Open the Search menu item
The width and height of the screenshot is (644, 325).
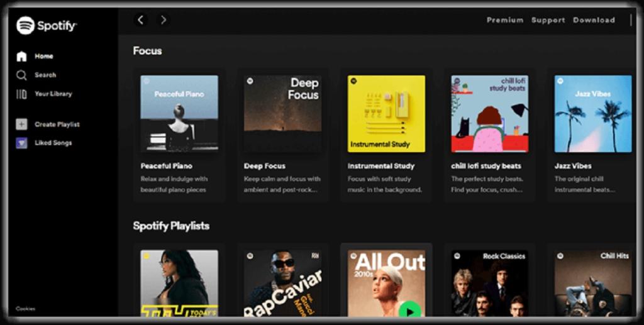(45, 75)
